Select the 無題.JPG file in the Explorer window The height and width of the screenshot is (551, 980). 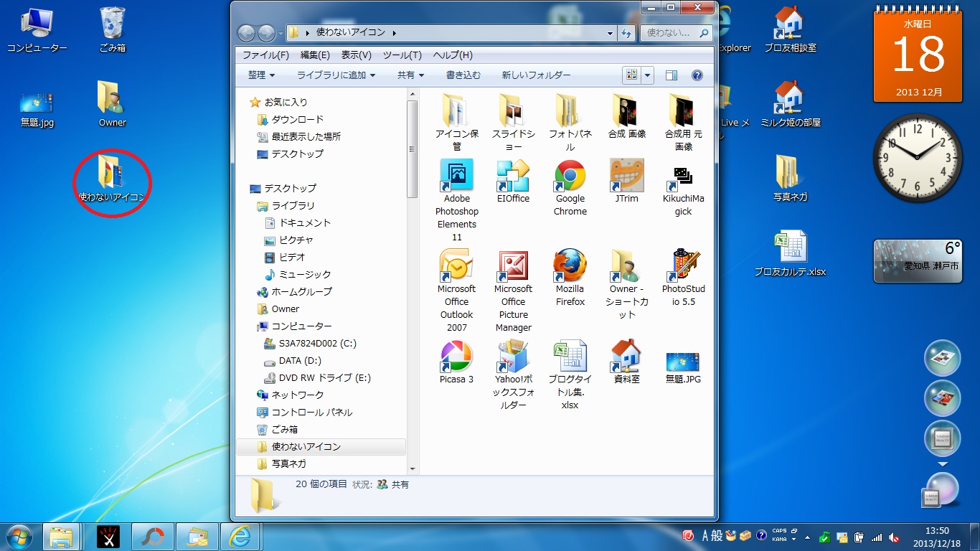pyautogui.click(x=683, y=367)
